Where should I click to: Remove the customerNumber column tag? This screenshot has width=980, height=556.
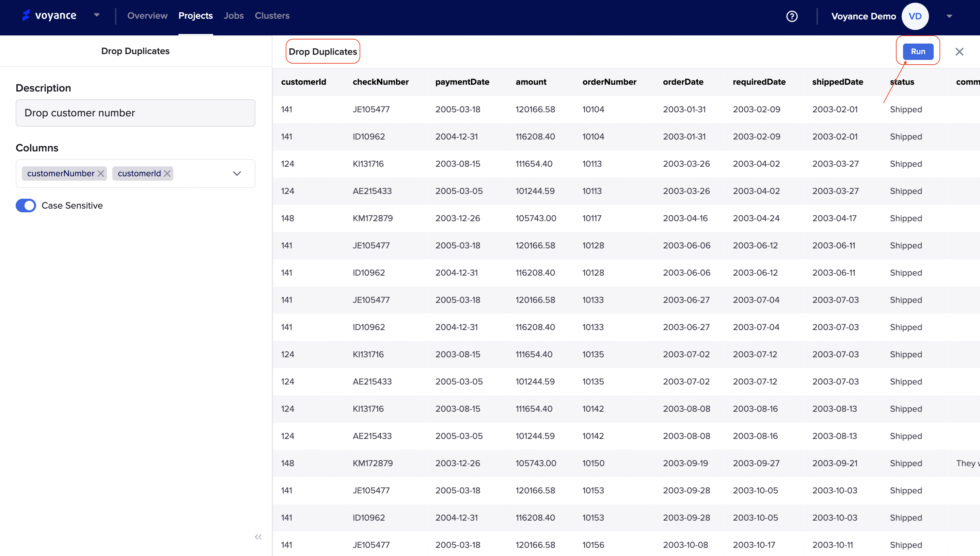click(101, 174)
